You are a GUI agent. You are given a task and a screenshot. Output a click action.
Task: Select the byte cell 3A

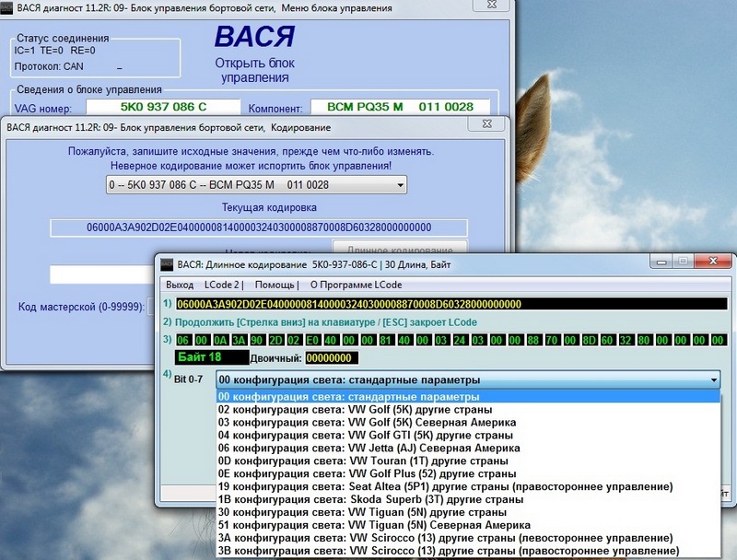(239, 340)
